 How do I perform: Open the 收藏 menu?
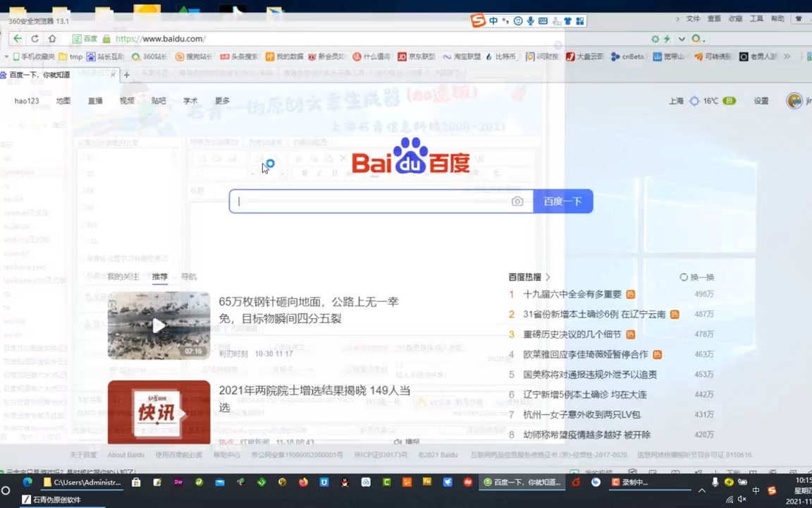(735, 18)
